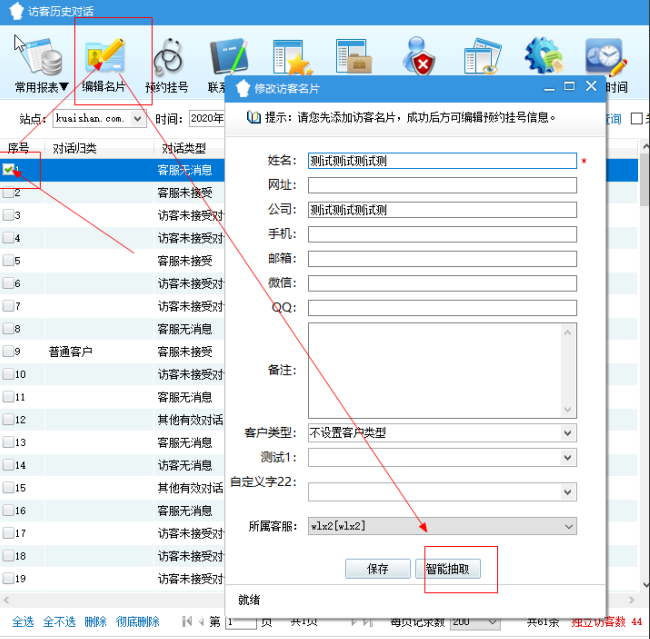Click the 编辑名片 edit card icon
This screenshot has height=639, width=650.
(x=104, y=56)
